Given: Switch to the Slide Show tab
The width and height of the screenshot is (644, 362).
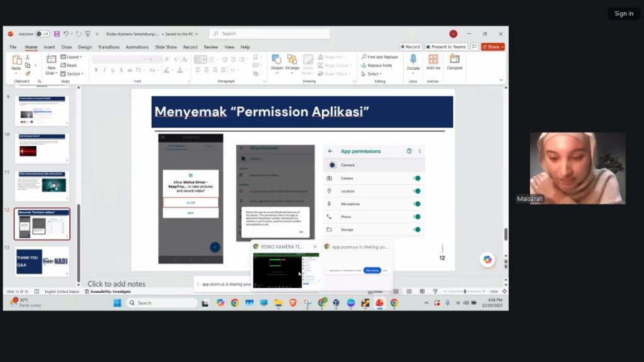Looking at the screenshot, I should pos(166,47).
